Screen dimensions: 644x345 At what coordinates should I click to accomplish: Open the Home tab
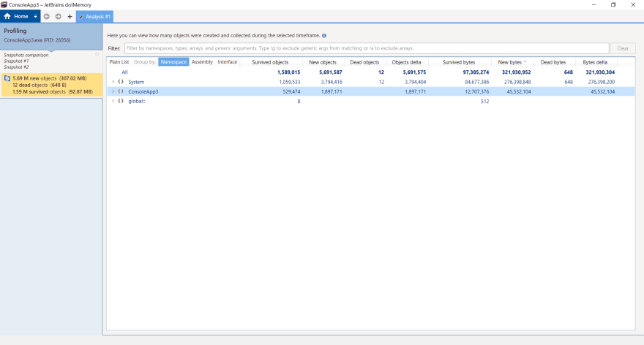click(16, 16)
